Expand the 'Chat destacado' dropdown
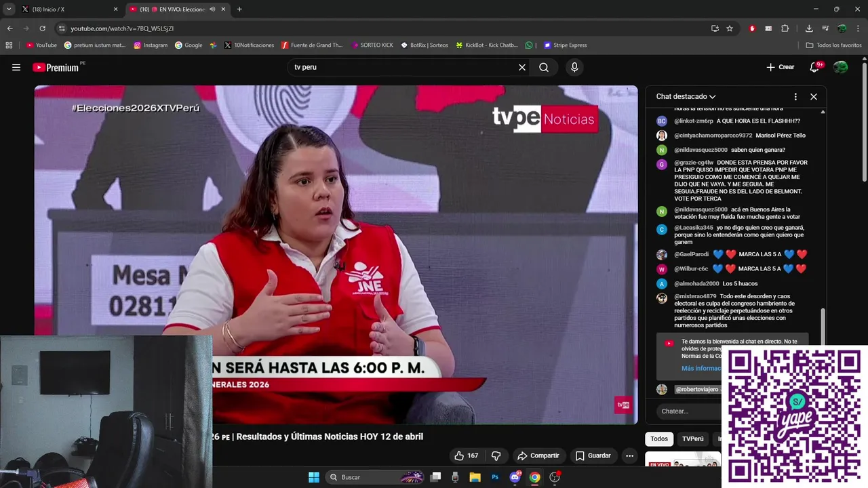 pyautogui.click(x=686, y=96)
